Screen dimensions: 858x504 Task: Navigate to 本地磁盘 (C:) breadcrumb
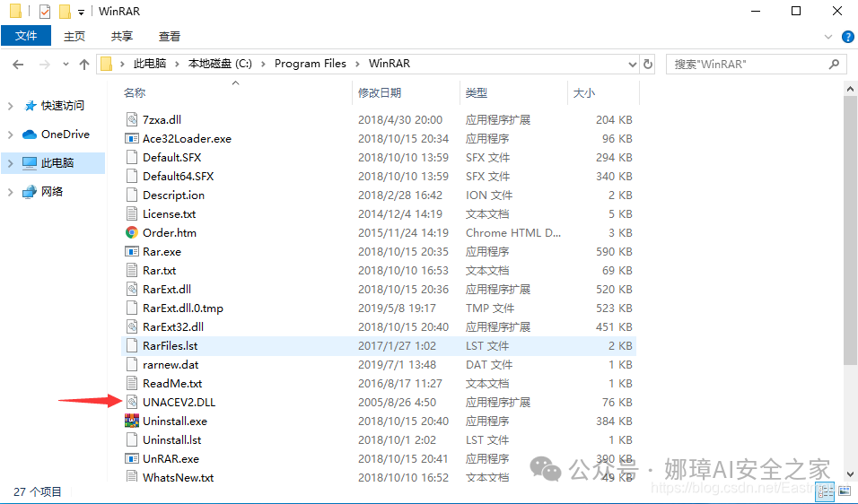pos(220,64)
